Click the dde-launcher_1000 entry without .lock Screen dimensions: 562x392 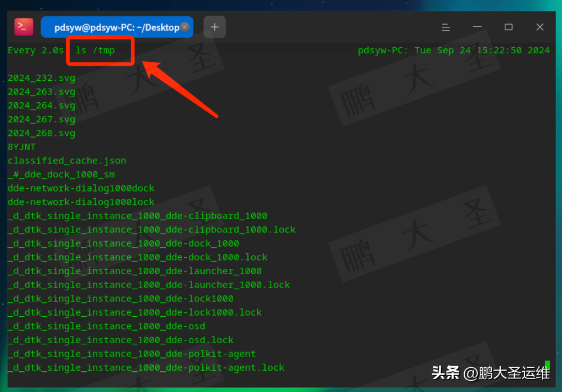point(135,271)
